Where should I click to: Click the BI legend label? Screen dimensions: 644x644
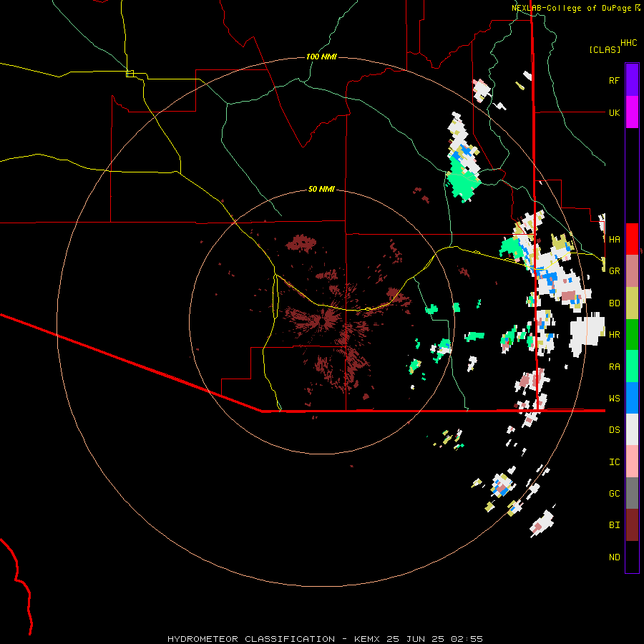click(614, 525)
